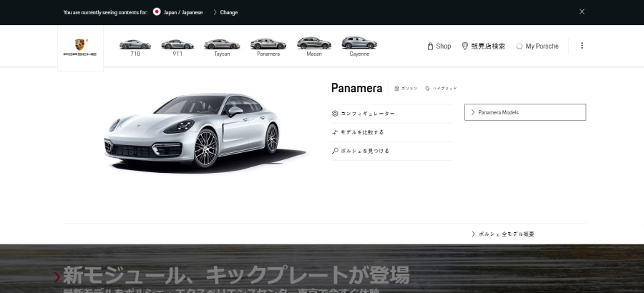Open the Cayenne model menu
The width and height of the screenshot is (644, 293).
359,48
